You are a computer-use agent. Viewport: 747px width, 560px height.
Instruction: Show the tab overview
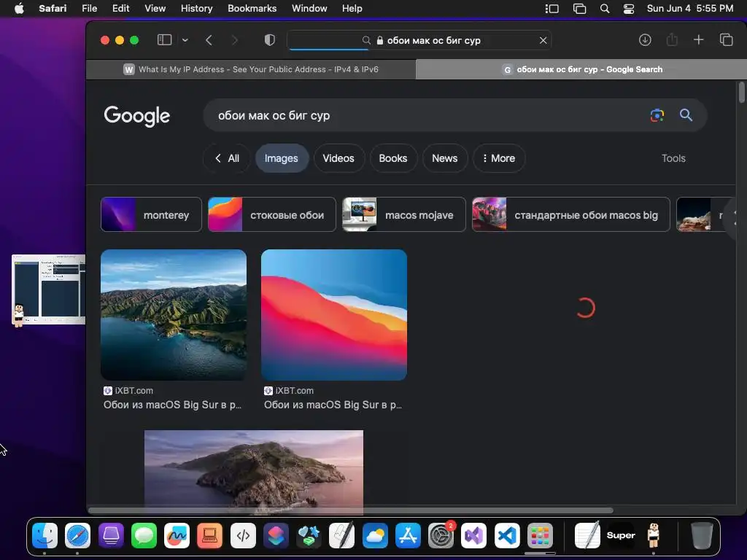pos(726,40)
